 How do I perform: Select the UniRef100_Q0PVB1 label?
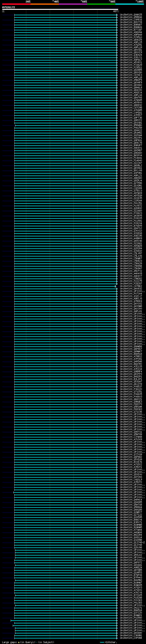(x=131, y=173)
